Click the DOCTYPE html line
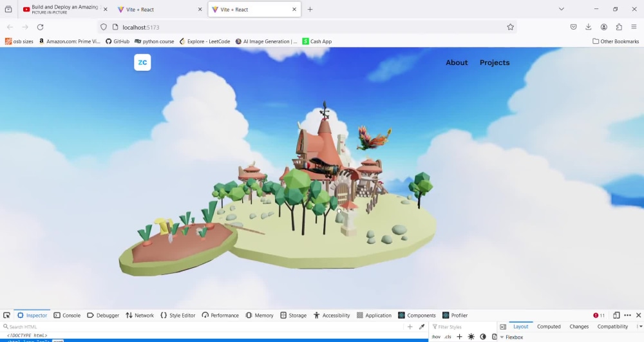This screenshot has width=644, height=342. (x=26, y=336)
